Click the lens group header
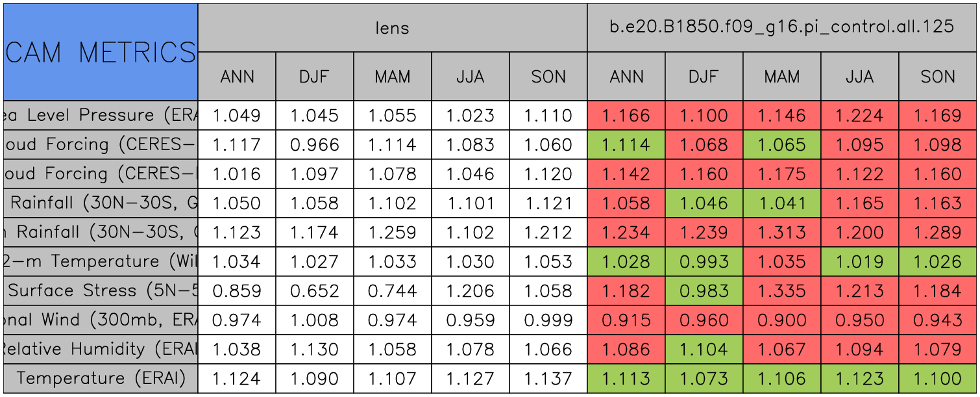 click(392, 28)
